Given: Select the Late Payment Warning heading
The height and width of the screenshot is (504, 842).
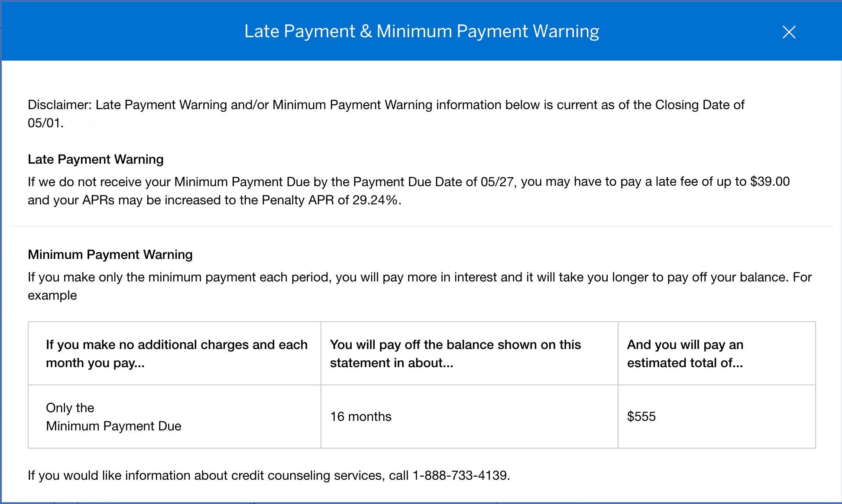Looking at the screenshot, I should [96, 159].
